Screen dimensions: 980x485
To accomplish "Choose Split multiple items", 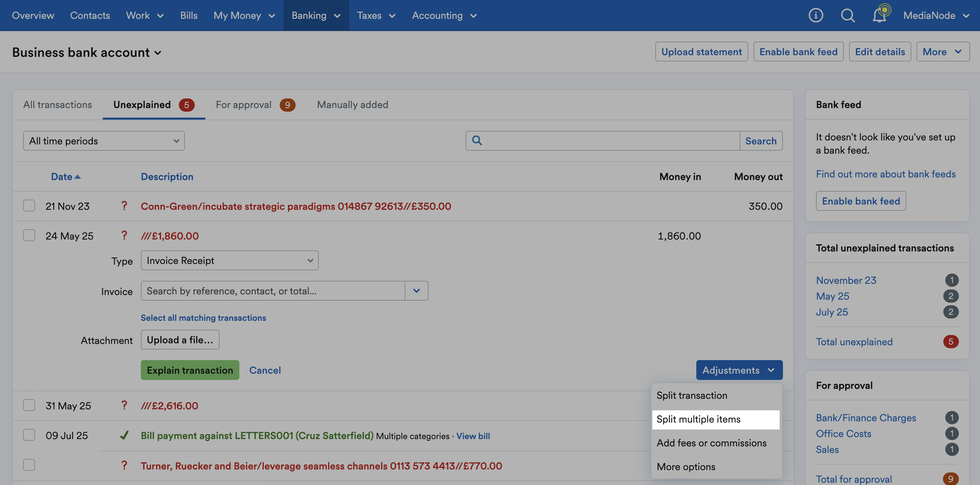I will point(715,419).
